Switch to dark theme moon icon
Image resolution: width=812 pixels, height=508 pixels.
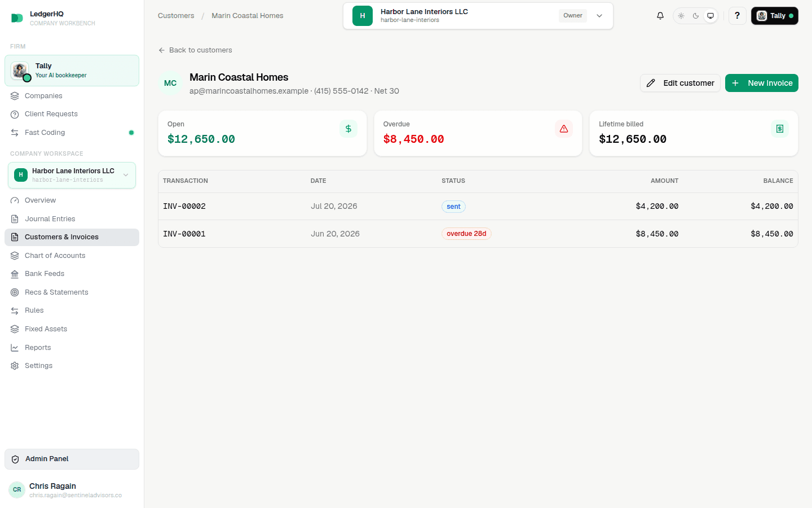pyautogui.click(x=696, y=16)
